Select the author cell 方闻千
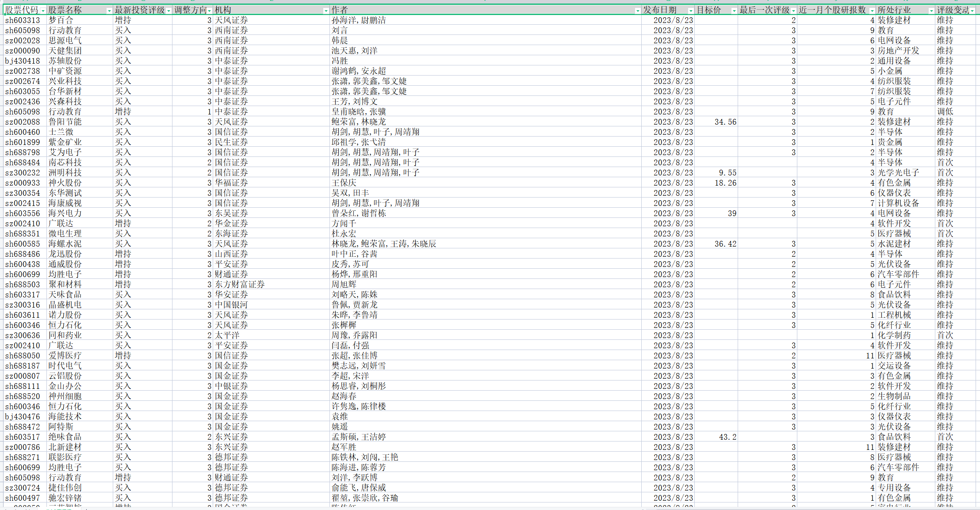This screenshot has width=980, height=510. click(486, 224)
